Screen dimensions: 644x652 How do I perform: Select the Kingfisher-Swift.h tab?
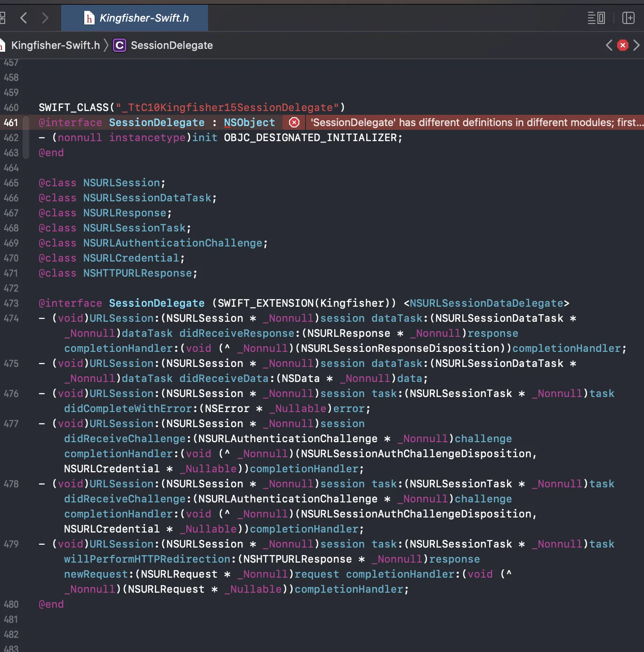coord(135,18)
